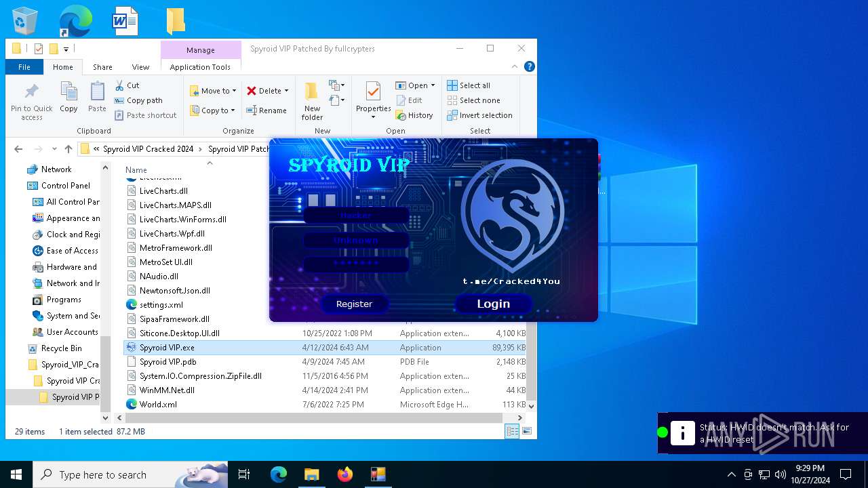Select Spyroid VIP.pdb file
This screenshot has height=488, width=868.
point(167,362)
